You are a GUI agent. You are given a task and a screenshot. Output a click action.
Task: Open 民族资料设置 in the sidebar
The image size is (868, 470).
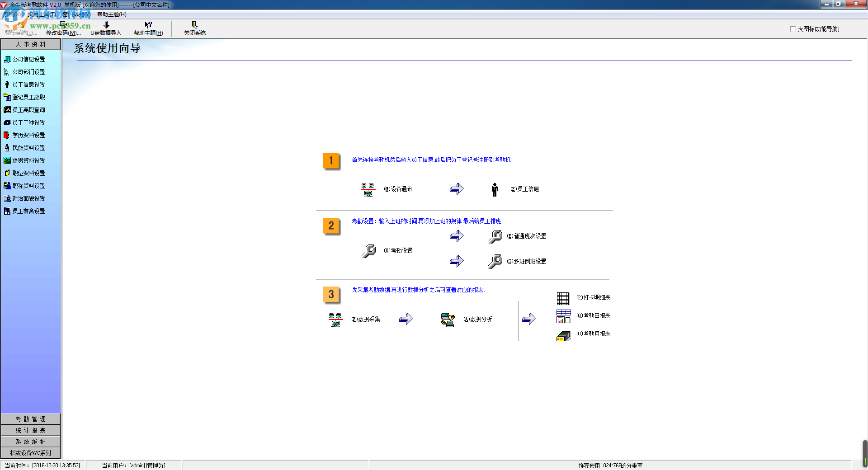pos(25,148)
